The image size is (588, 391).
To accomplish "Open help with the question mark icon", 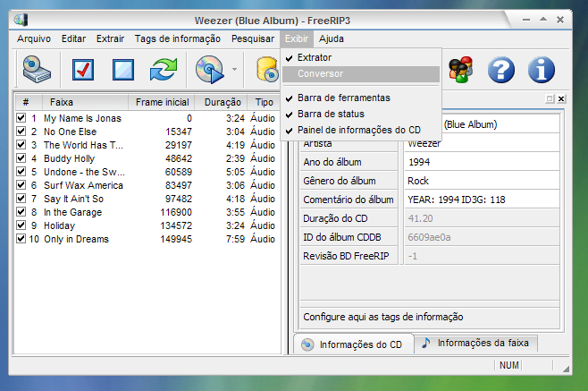I will pyautogui.click(x=501, y=70).
